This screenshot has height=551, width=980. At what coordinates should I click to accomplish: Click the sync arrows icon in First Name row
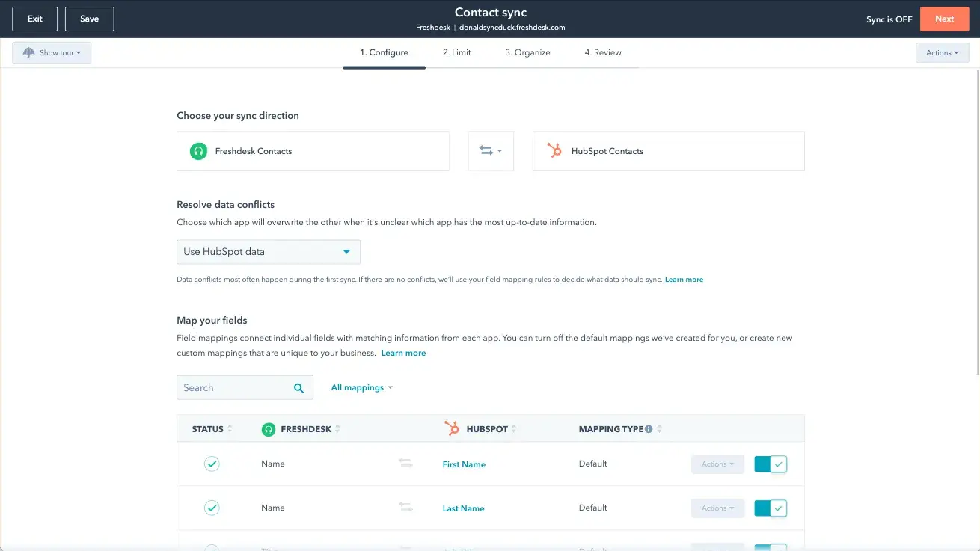click(405, 463)
